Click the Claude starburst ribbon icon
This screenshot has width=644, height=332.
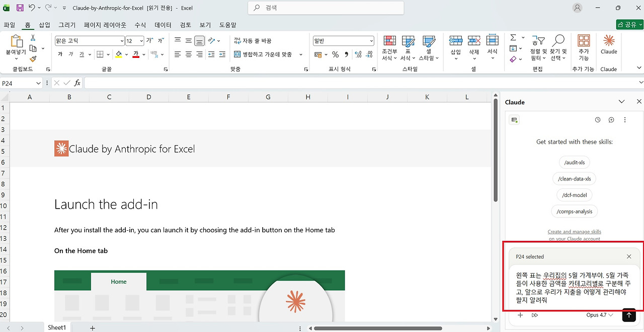click(x=609, y=40)
